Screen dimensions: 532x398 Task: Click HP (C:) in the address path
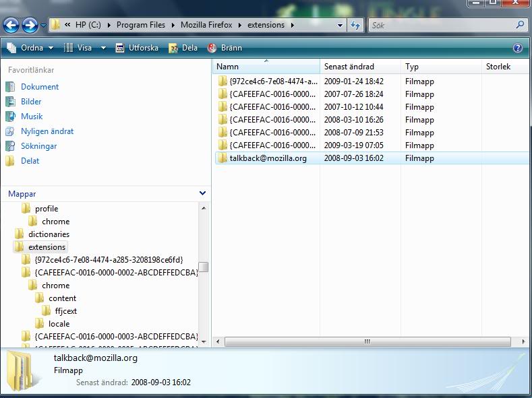point(88,25)
